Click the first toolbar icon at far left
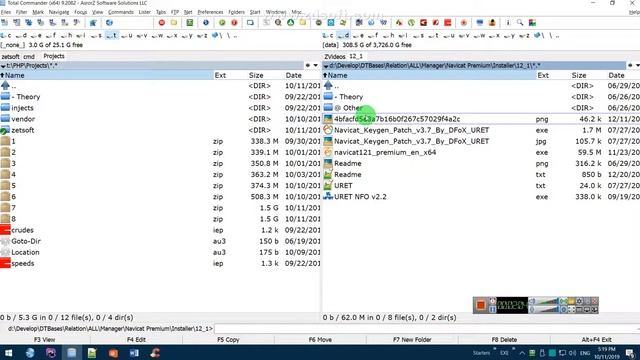Viewport: 640px width, 360px height. (5, 23)
